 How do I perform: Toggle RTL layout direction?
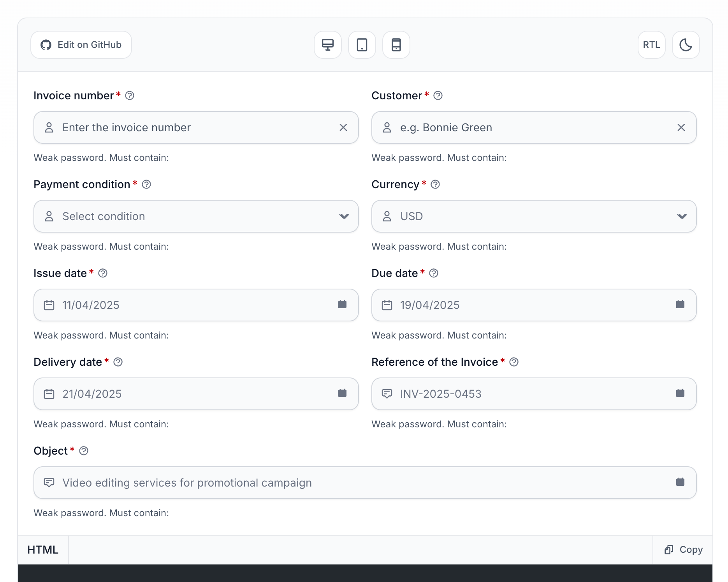[652, 45]
